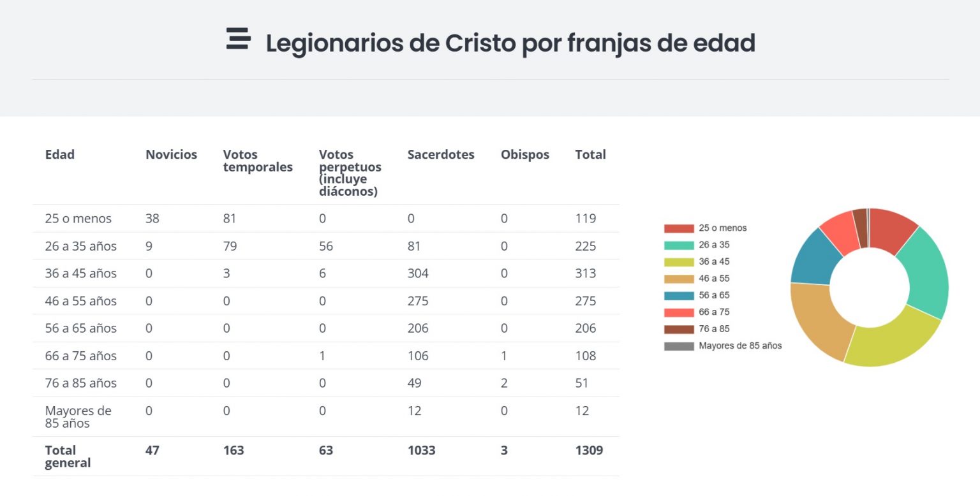Image resolution: width=980 pixels, height=496 pixels.
Task: Toggle the red '25 o menos' legend swatch
Action: pyautogui.click(x=679, y=228)
